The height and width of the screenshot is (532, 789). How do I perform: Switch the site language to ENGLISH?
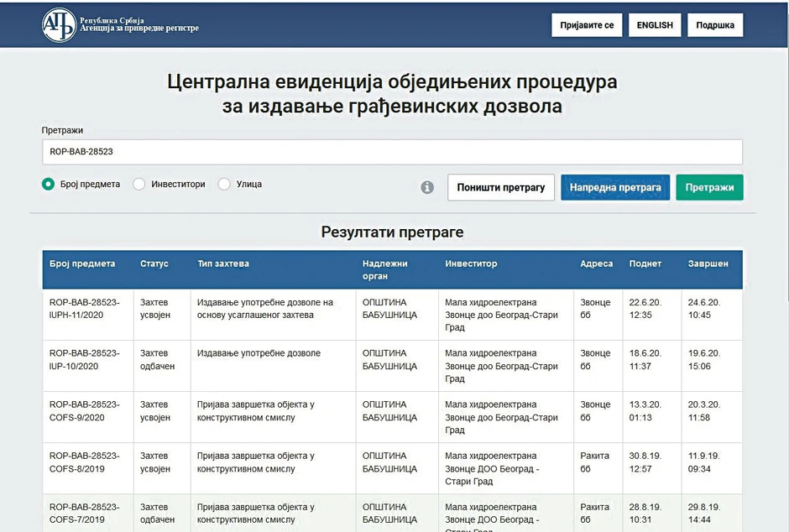(x=655, y=24)
